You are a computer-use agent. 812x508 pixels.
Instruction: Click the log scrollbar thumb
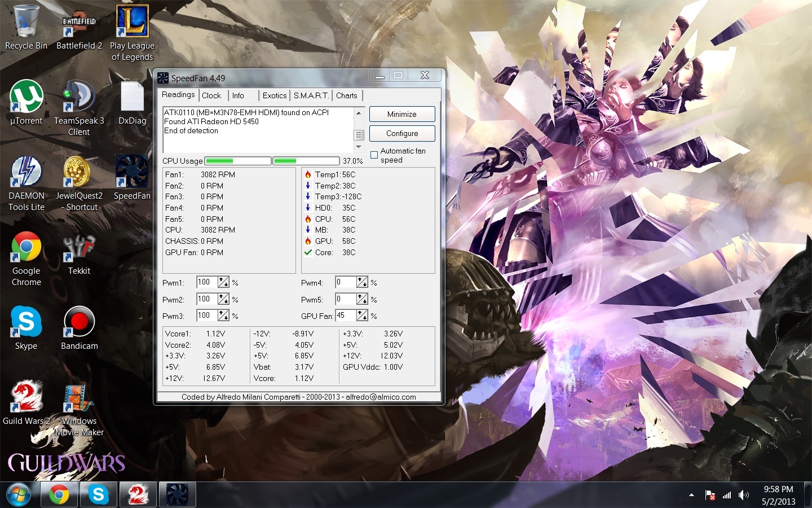tap(359, 135)
